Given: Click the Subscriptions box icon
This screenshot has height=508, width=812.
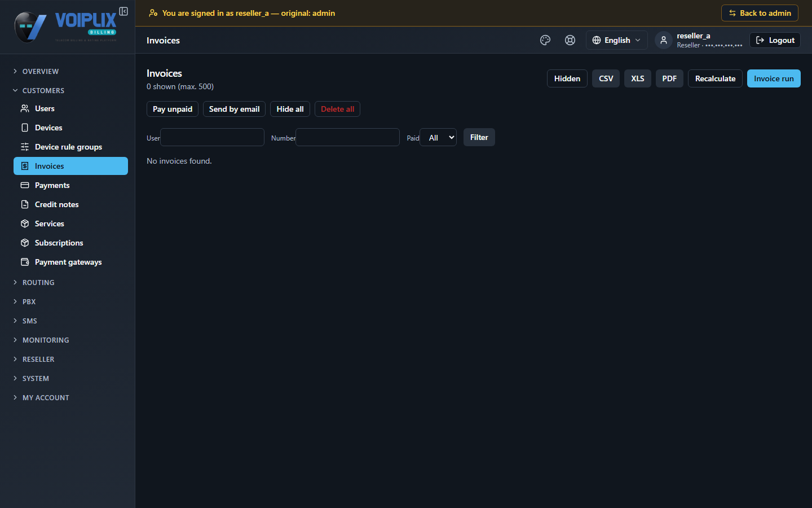Looking at the screenshot, I should 25,243.
